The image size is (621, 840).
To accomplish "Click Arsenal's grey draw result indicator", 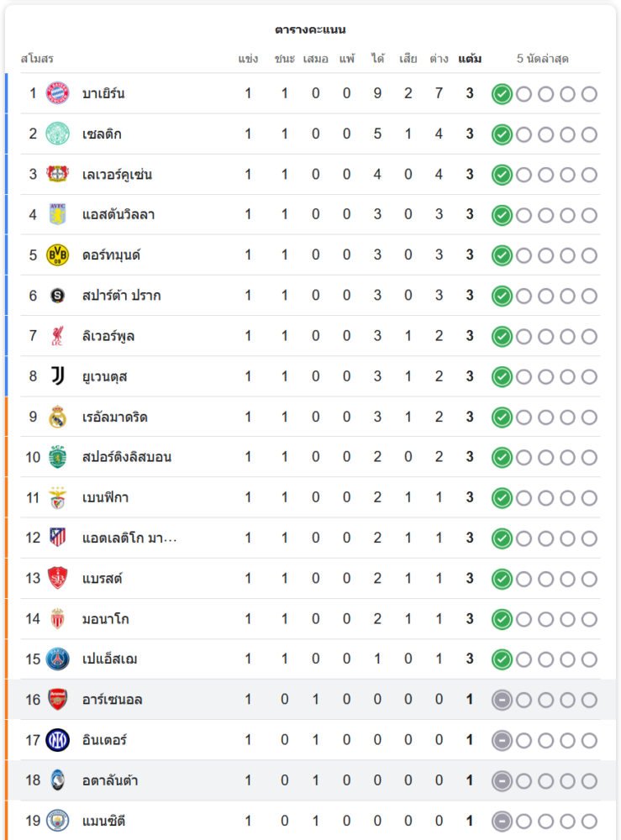I will [x=502, y=699].
